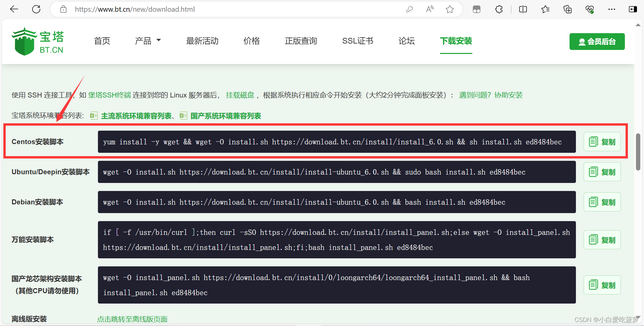Copy the Centos安装脚本 install command

coord(602,141)
